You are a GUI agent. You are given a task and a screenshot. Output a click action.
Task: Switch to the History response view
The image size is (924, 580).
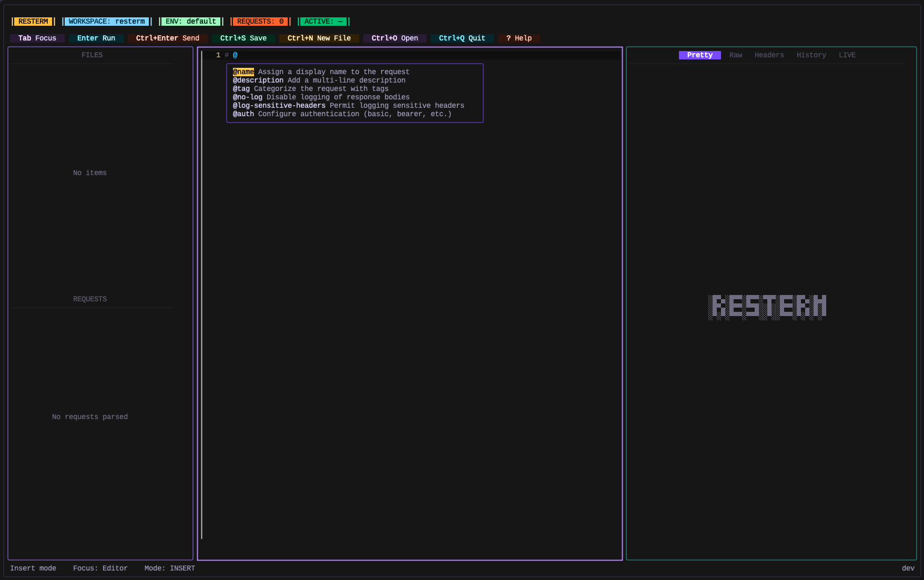[x=811, y=55]
